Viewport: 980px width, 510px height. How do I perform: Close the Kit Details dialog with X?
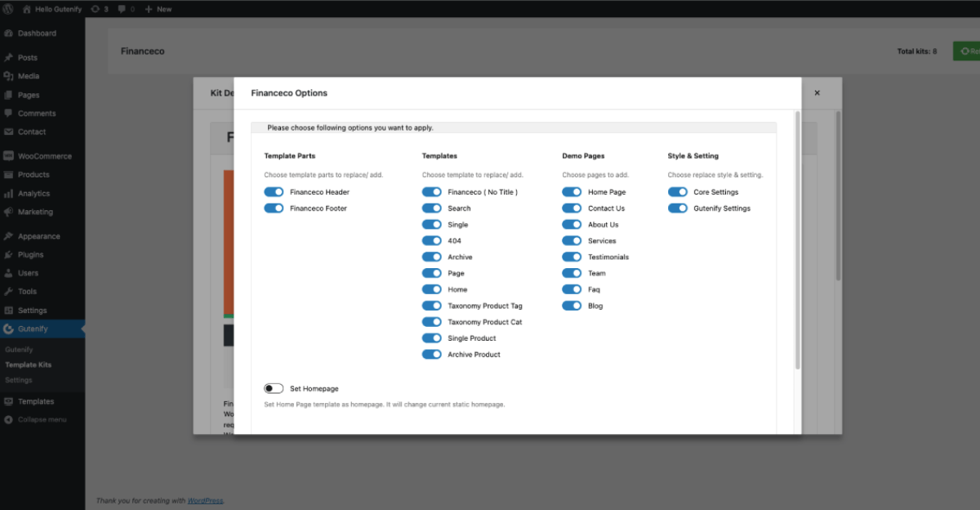[x=817, y=93]
